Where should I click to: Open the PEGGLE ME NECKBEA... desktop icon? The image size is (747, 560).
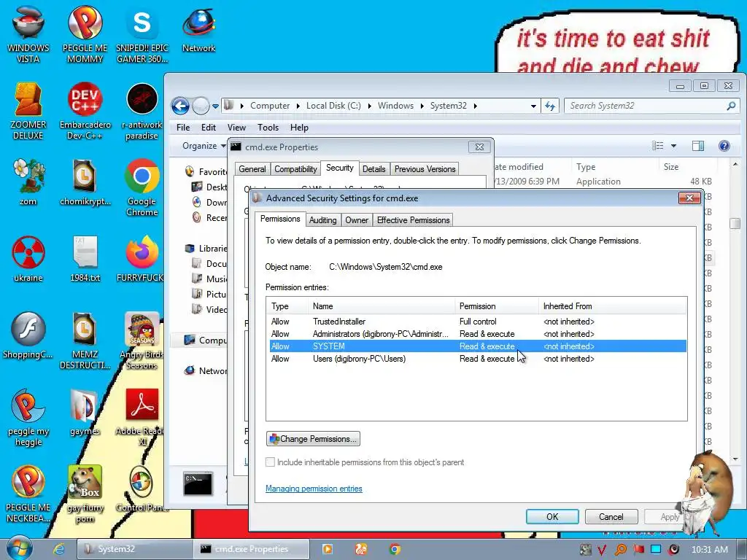[28, 494]
